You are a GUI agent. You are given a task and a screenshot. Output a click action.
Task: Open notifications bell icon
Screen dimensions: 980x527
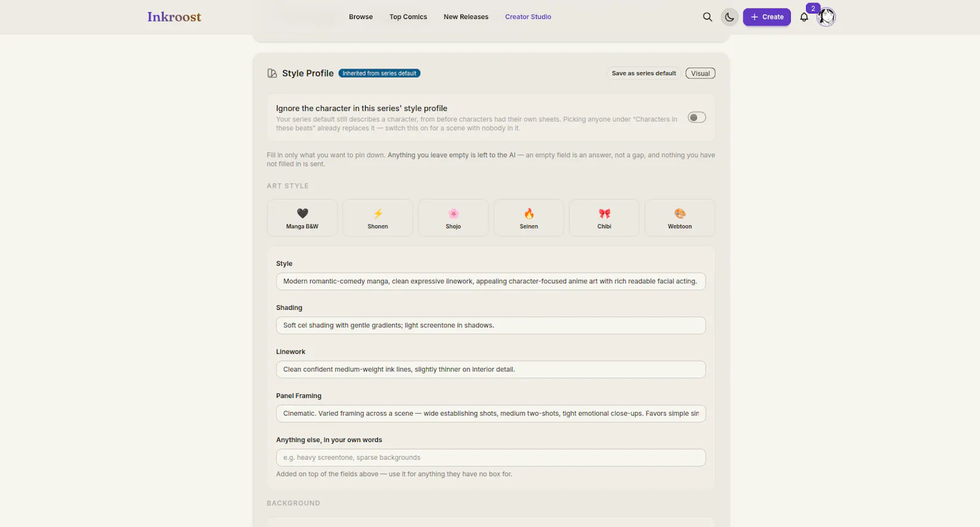(x=804, y=17)
